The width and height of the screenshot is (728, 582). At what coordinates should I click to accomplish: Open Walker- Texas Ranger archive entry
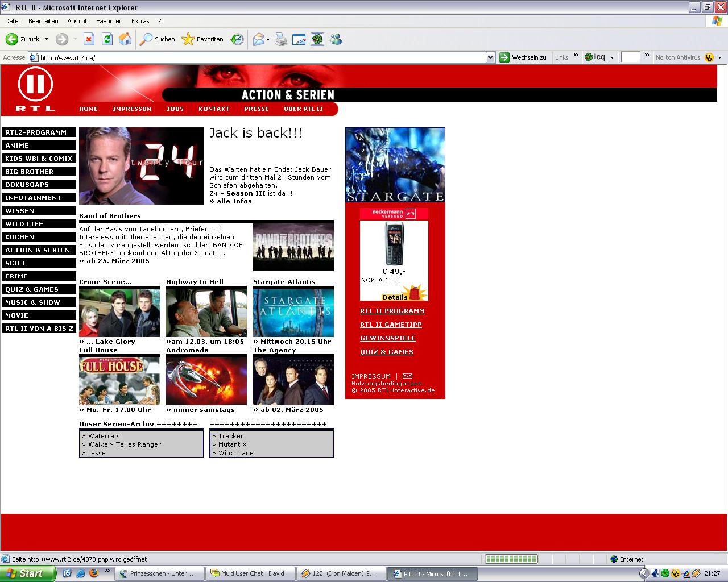point(125,444)
